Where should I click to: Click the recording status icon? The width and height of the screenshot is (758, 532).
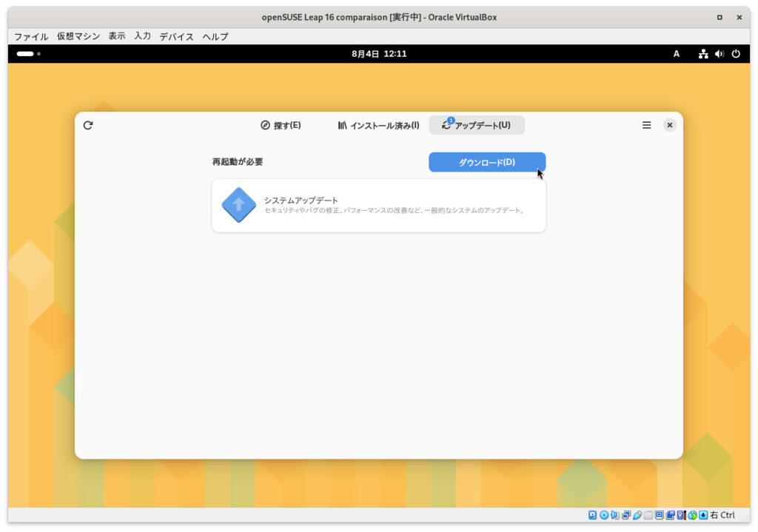(x=670, y=515)
